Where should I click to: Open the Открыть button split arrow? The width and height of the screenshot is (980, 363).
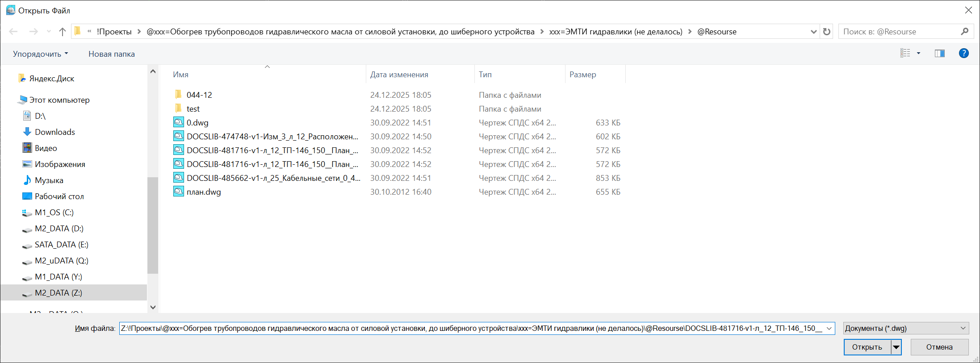click(896, 347)
